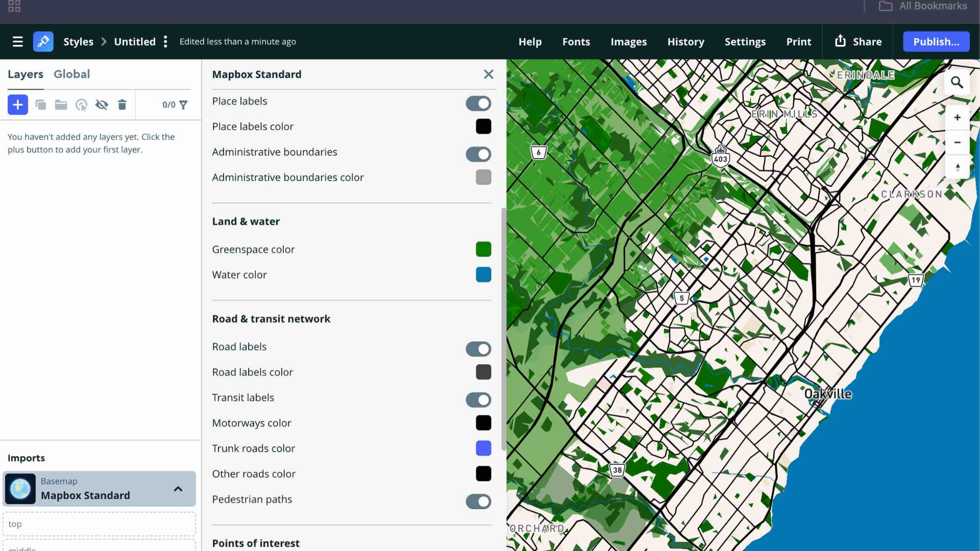Reset the map bearing with the compass control

[958, 167]
